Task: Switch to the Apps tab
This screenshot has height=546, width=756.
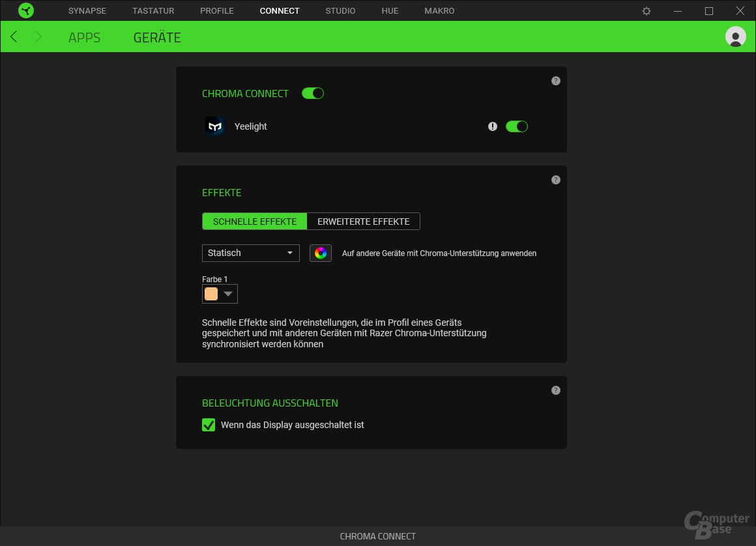Action: (84, 37)
